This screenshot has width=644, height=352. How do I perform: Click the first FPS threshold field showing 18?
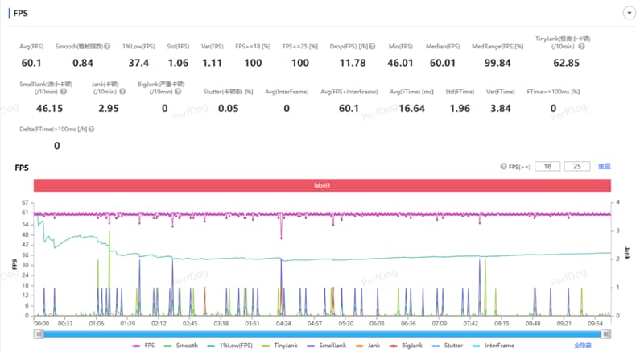(547, 167)
